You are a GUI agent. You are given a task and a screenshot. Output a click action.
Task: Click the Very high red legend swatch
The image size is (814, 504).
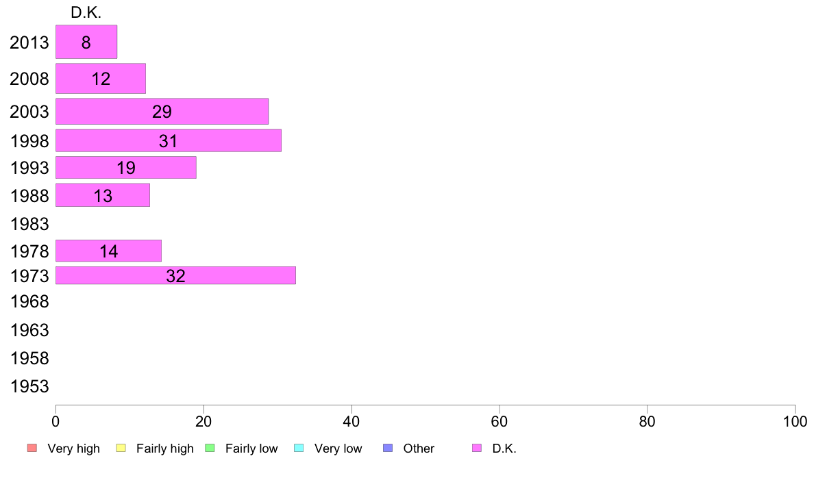click(x=32, y=448)
